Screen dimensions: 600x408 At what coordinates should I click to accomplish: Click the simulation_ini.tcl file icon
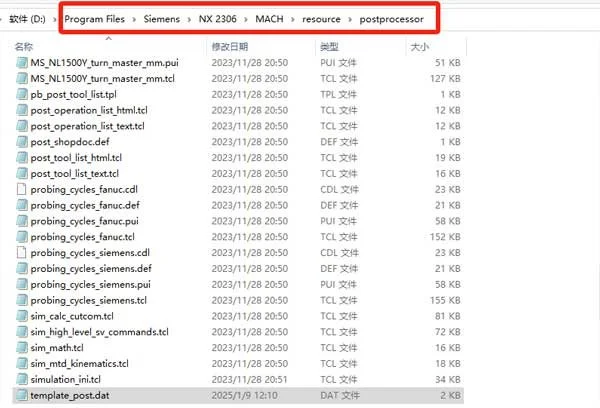(22, 379)
